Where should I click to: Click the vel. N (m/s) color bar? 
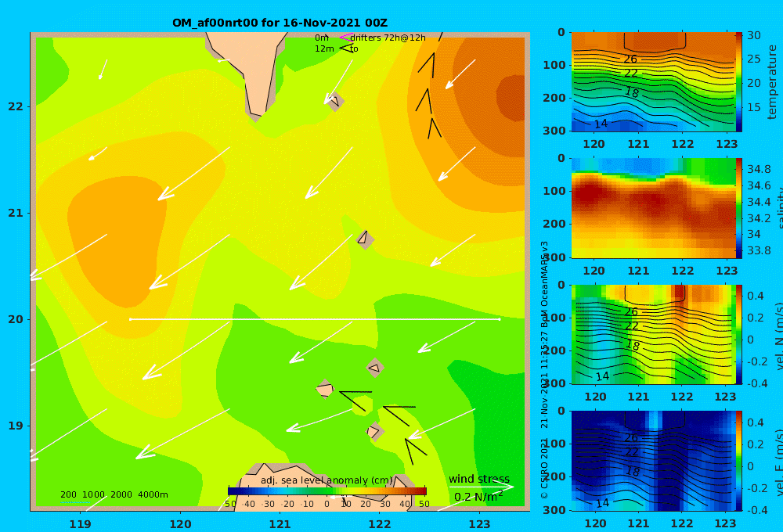point(738,334)
